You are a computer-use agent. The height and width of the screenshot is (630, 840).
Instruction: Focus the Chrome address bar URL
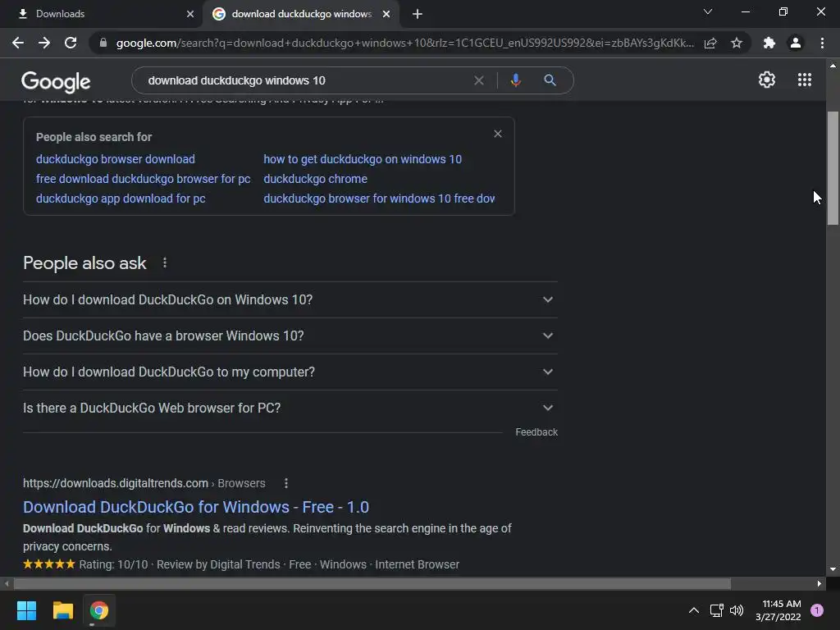tap(404, 43)
